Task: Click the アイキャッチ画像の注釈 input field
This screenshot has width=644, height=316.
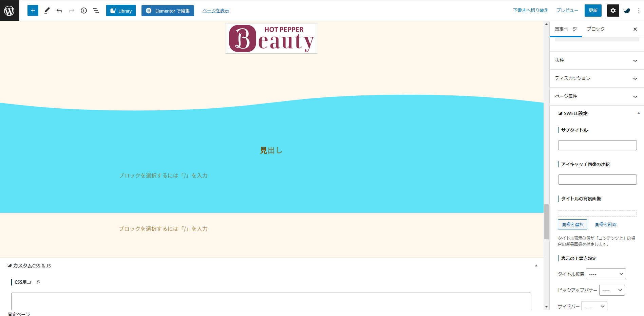Action: (x=597, y=180)
